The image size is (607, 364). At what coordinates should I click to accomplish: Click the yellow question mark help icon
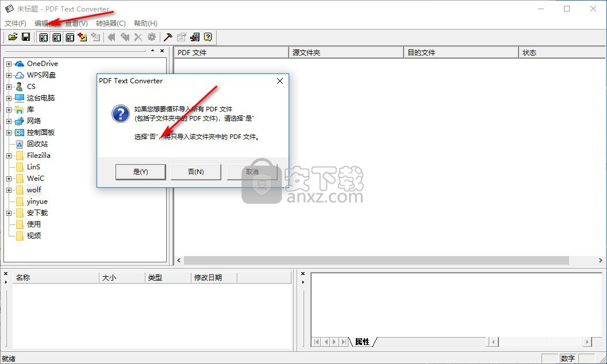click(x=208, y=37)
